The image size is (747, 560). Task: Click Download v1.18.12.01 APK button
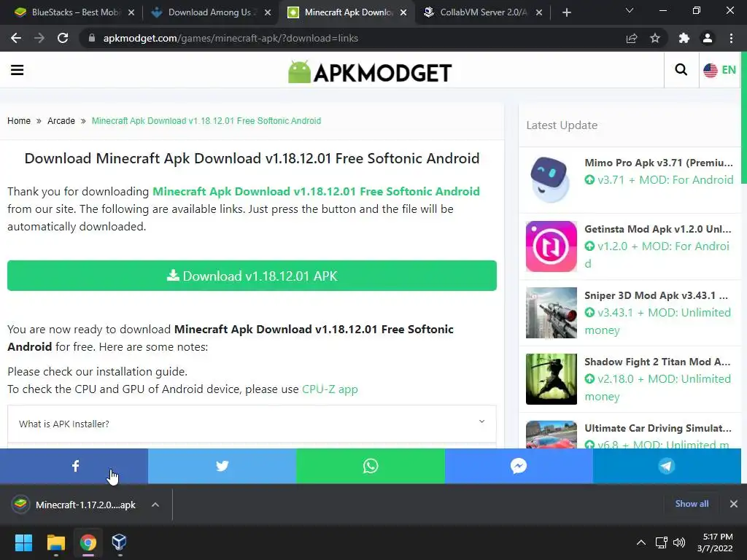tap(252, 276)
